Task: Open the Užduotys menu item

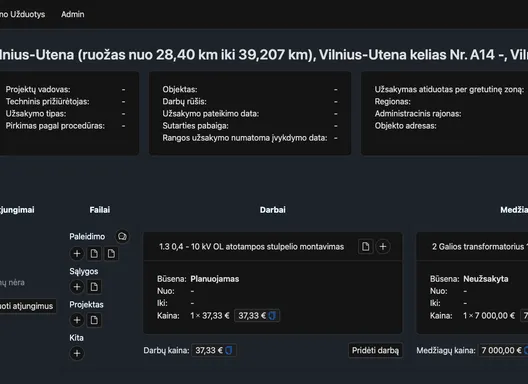Action: 22,14
